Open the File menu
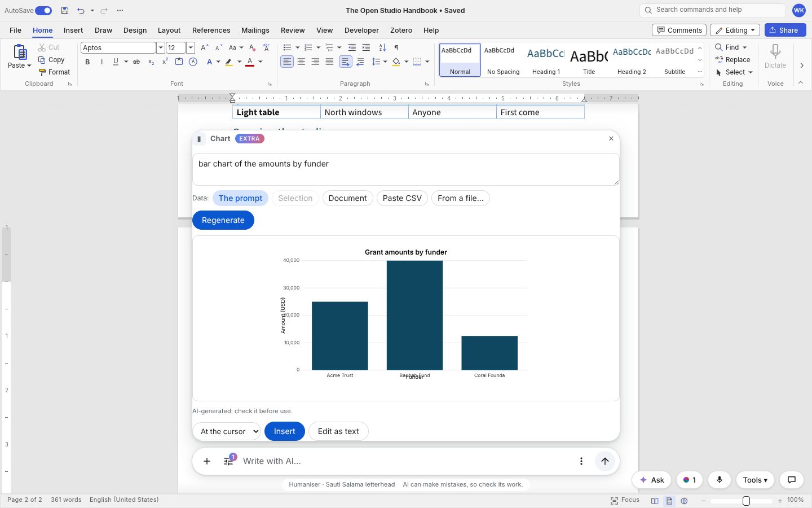The width and height of the screenshot is (812, 508). [x=16, y=30]
